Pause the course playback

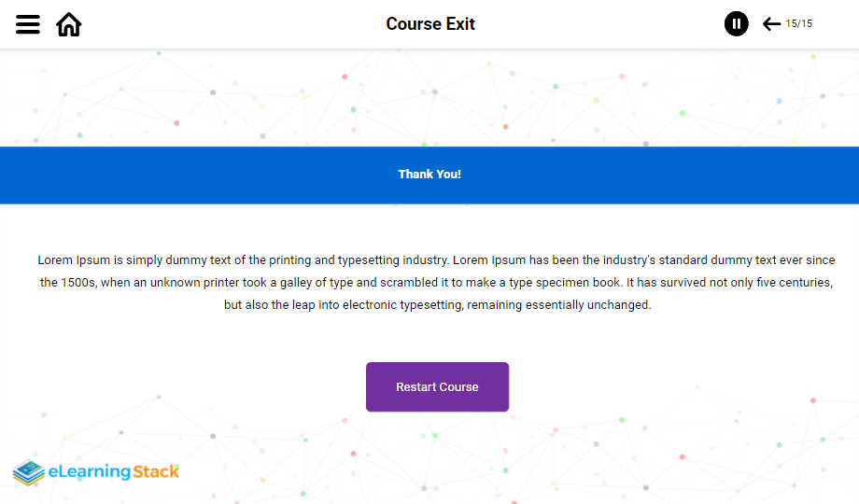(737, 24)
